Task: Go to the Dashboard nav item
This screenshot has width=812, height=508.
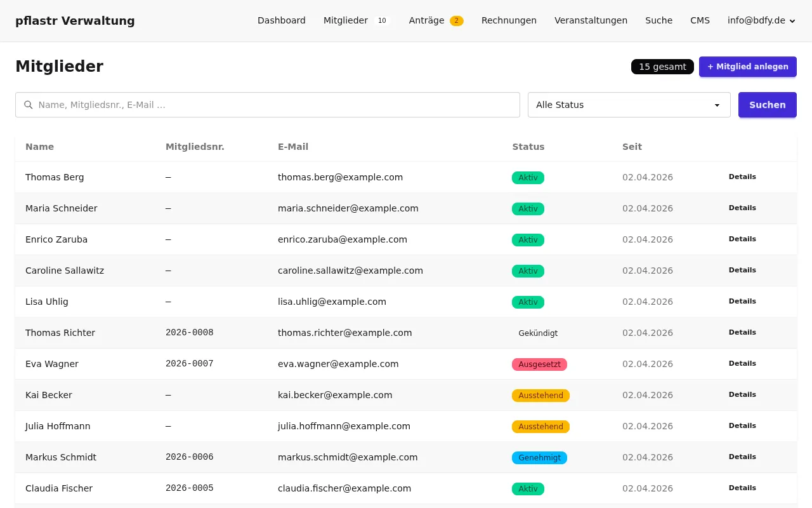Action: pyautogui.click(x=281, y=20)
